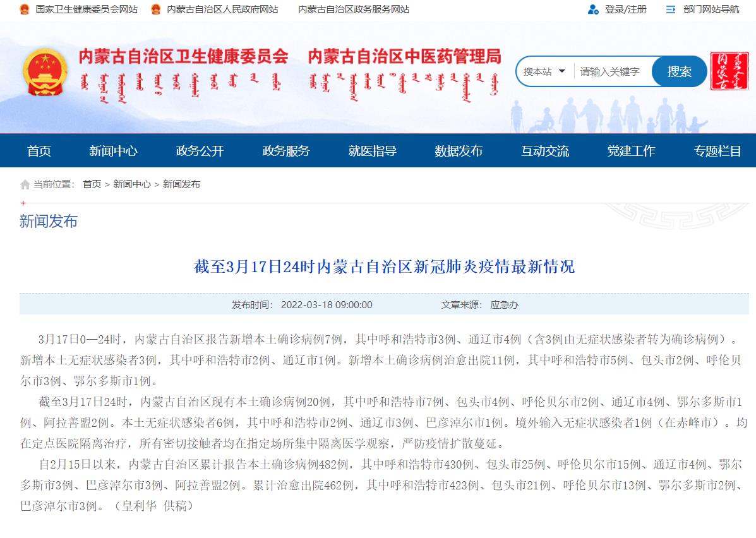
Task: Open the 内蒙古自治区政务服务网站 link
Action: 353,9
